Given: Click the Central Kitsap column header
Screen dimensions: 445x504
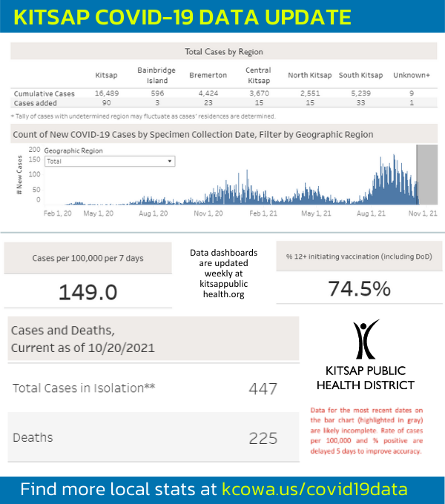Looking at the screenshot, I should click(x=258, y=76).
